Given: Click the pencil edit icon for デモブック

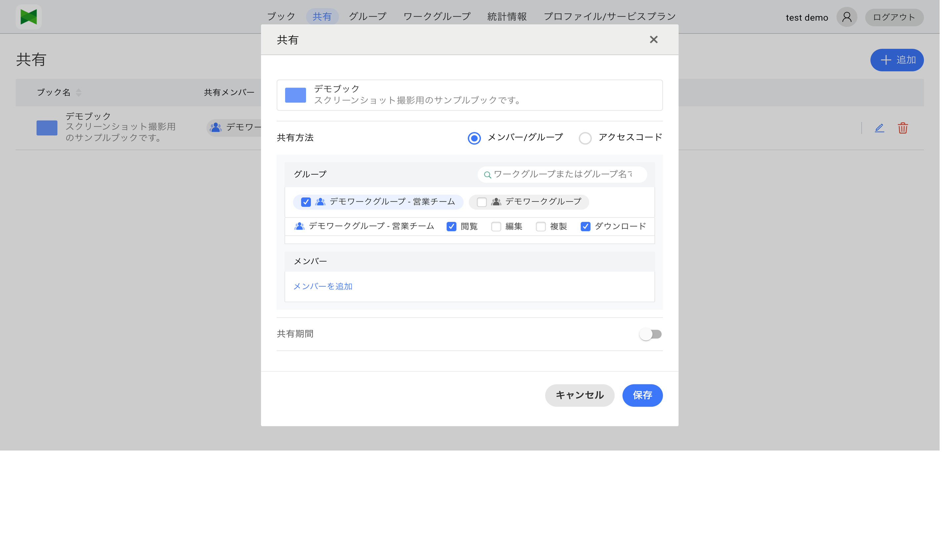Looking at the screenshot, I should tap(879, 128).
